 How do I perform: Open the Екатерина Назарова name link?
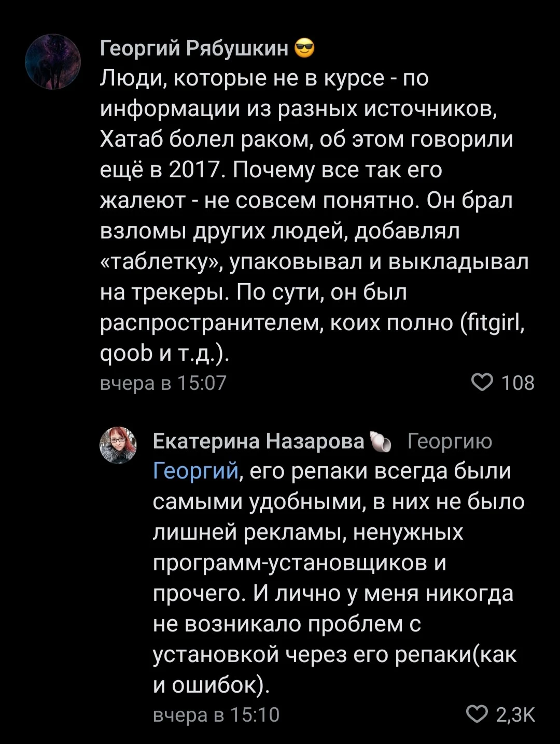[259, 441]
